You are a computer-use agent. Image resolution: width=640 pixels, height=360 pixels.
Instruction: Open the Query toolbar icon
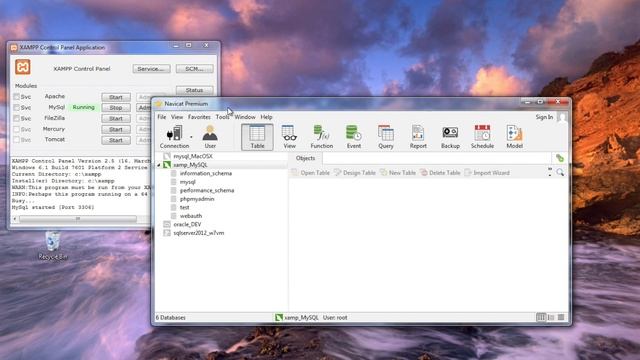[x=386, y=137]
